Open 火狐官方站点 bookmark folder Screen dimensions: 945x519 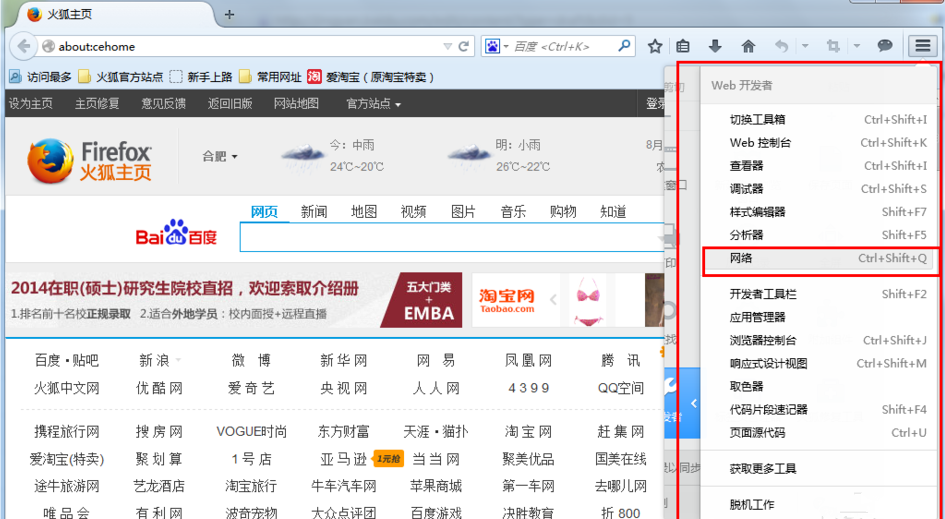coord(121,77)
